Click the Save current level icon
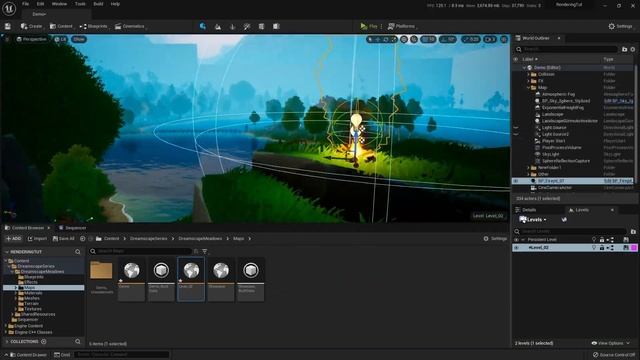The image size is (640, 360). 8,26
